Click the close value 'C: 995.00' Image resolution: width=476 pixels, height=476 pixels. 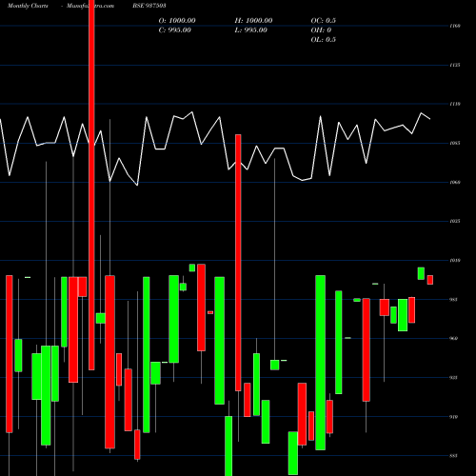click(175, 30)
